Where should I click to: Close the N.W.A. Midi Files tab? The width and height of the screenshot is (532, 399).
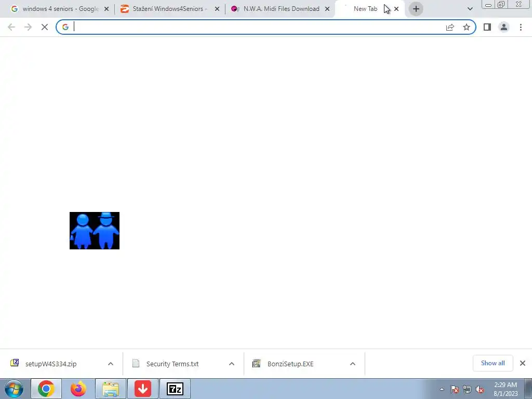click(327, 9)
